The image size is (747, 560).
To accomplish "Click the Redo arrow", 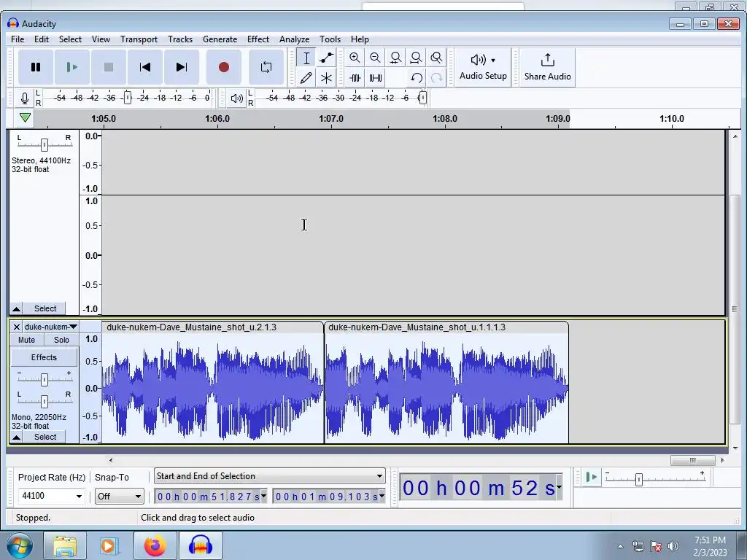I will [436, 77].
